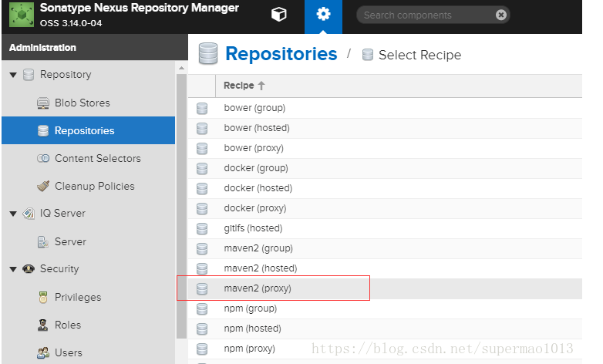Click the Repositories sidebar icon

(x=43, y=131)
